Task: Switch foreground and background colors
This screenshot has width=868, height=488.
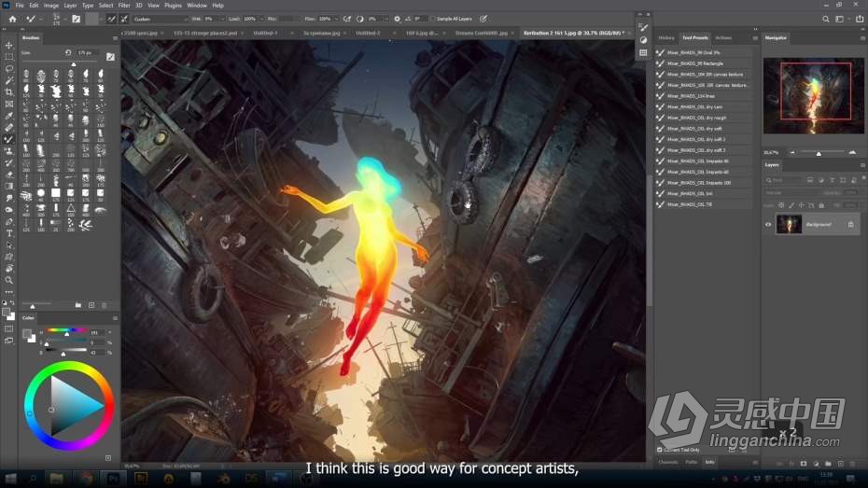Action: tap(12, 303)
